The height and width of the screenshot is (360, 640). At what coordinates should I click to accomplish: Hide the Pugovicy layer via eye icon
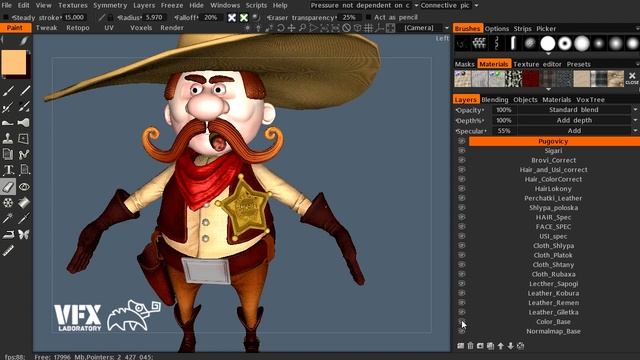point(462,141)
